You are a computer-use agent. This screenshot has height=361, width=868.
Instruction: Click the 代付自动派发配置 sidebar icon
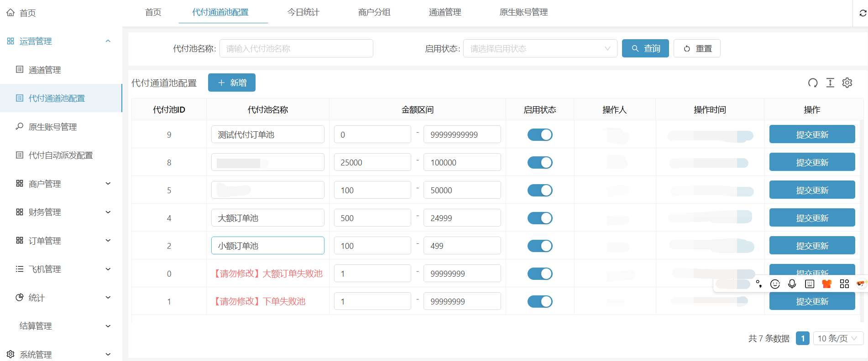[20, 155]
